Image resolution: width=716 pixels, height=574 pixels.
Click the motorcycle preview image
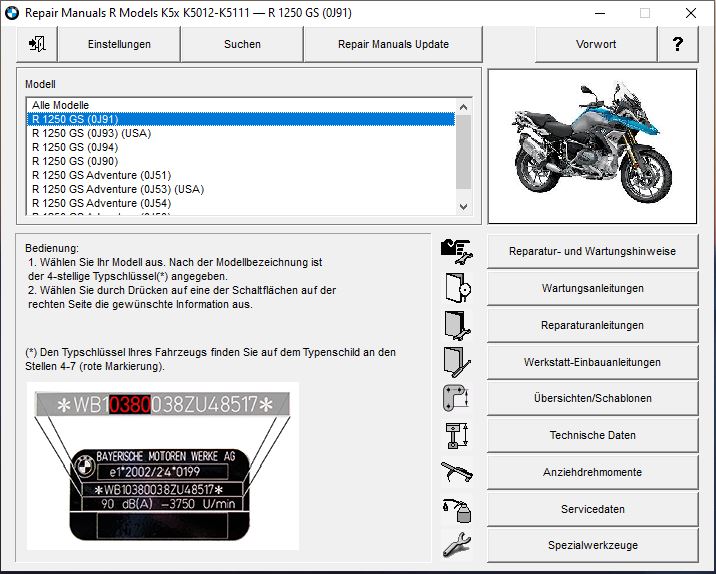592,145
